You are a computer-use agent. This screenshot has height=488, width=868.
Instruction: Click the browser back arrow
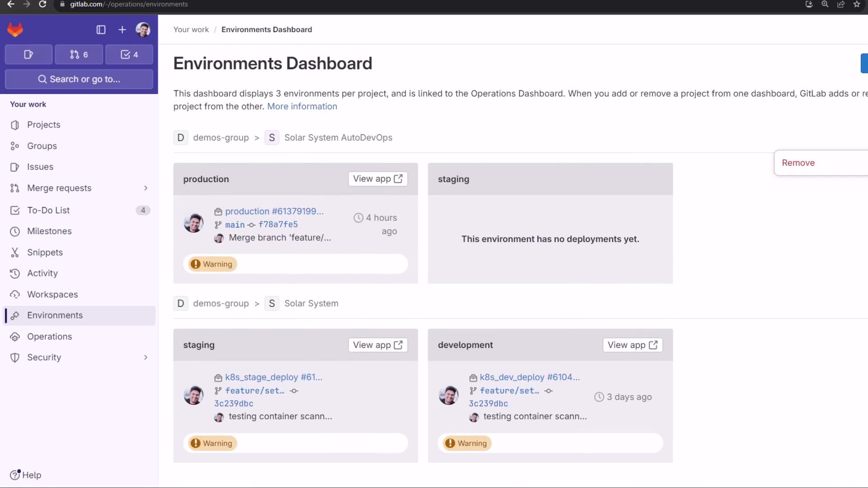(11, 5)
